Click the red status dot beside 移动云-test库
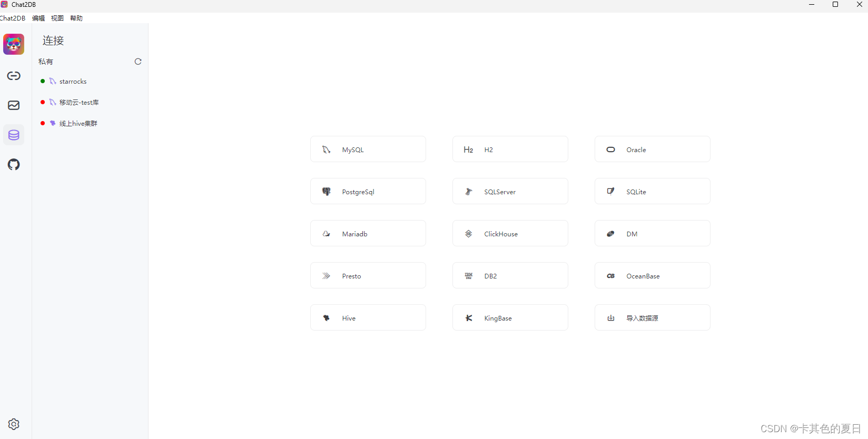868x439 pixels. (43, 102)
